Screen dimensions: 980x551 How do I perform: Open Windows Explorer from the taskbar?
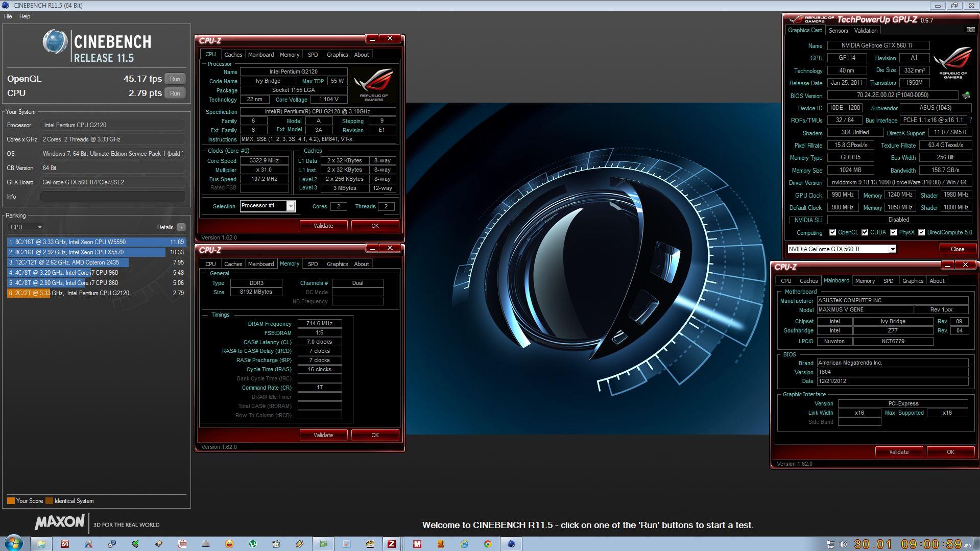pyautogui.click(x=41, y=544)
